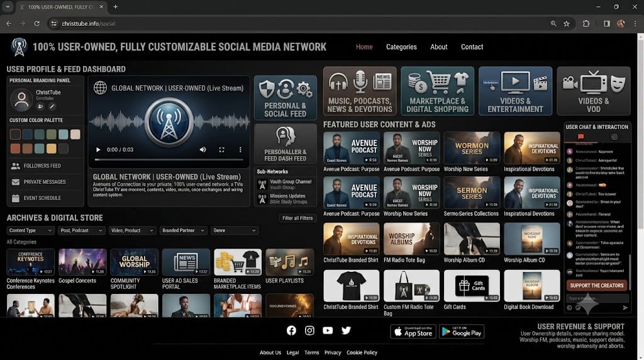The height and width of the screenshot is (360, 644).
Task: Open the browser side panel
Action: click(607, 24)
